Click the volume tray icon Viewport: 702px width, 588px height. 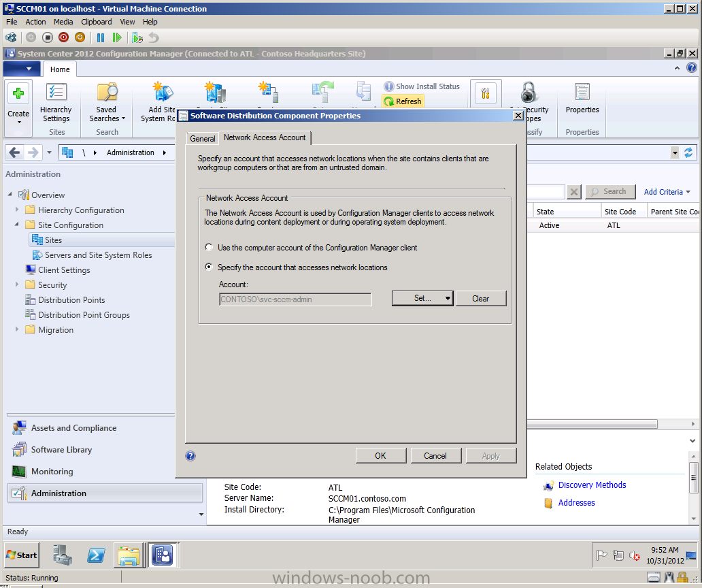pos(635,556)
